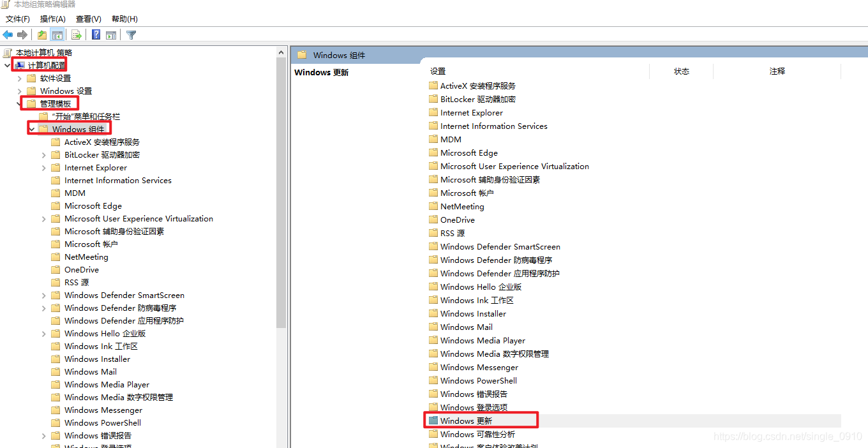Click folder icon beside Internet Explorer in settings list
Image resolution: width=868 pixels, height=448 pixels.
point(433,112)
